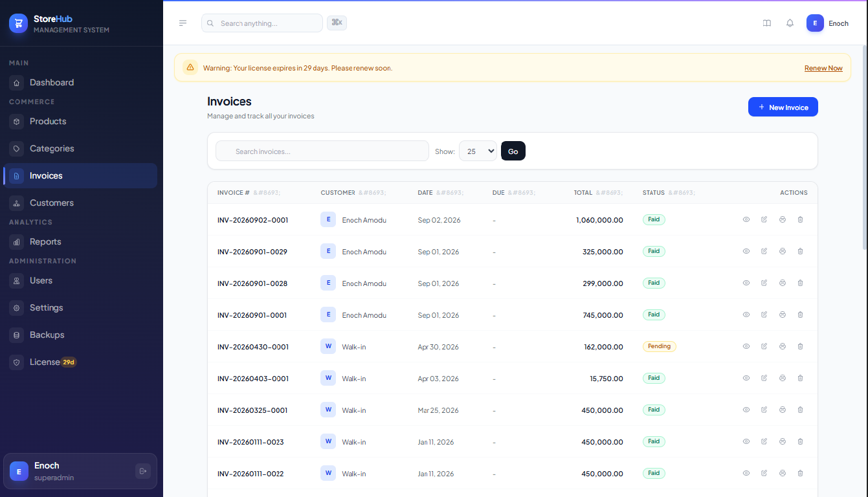Screen dimensions: 868x497
Task: Click the Renew Now link
Action: [823, 68]
